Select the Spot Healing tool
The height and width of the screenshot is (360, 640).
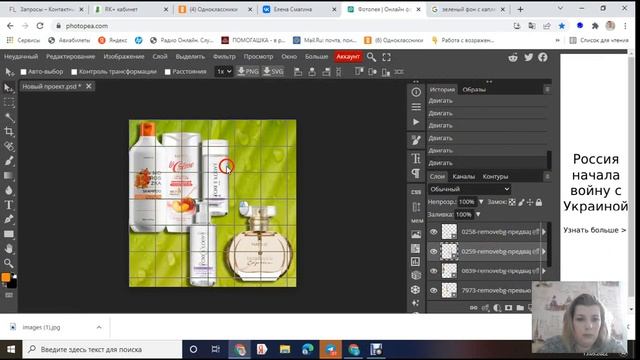click(x=9, y=146)
